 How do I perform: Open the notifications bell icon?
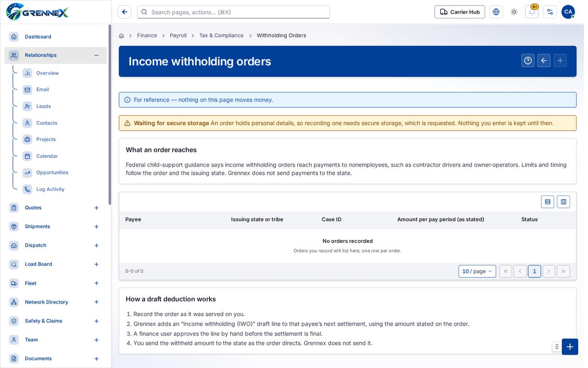(x=531, y=12)
